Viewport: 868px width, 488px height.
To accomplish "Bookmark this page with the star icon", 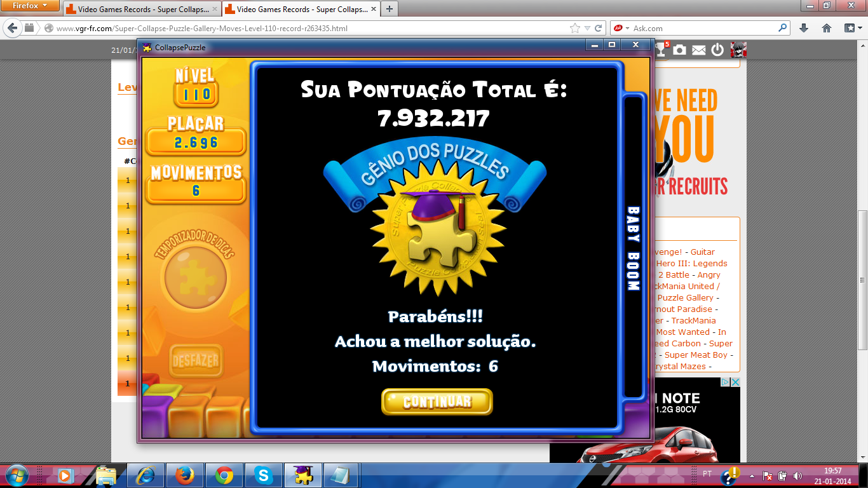I will click(575, 29).
